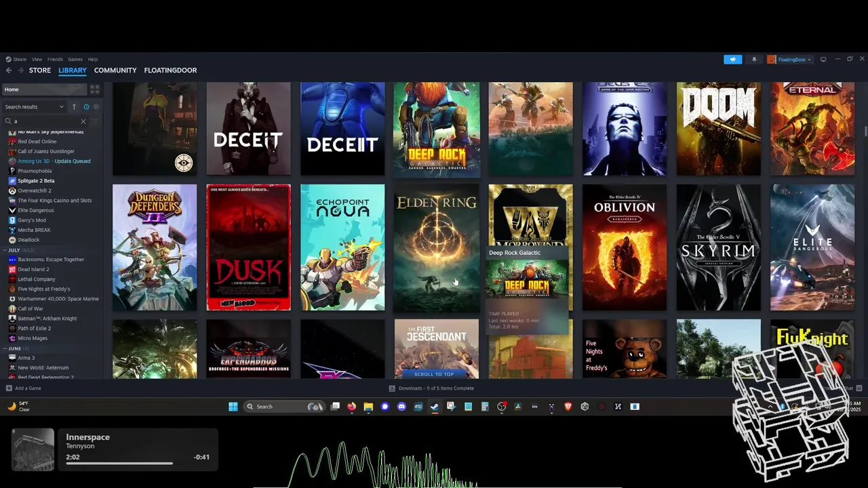The height and width of the screenshot is (488, 868).
Task: Select The Four Kings Casino and Slots
Action: (55, 201)
